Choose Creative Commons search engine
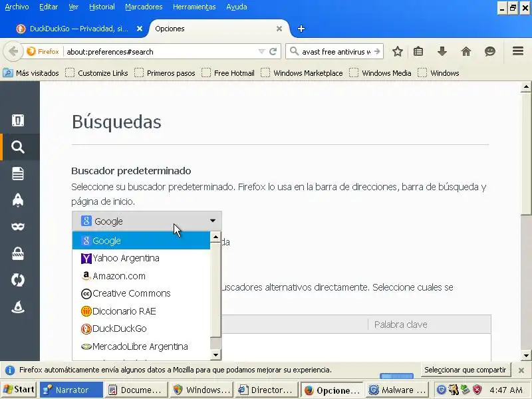532x399 pixels. (141, 293)
